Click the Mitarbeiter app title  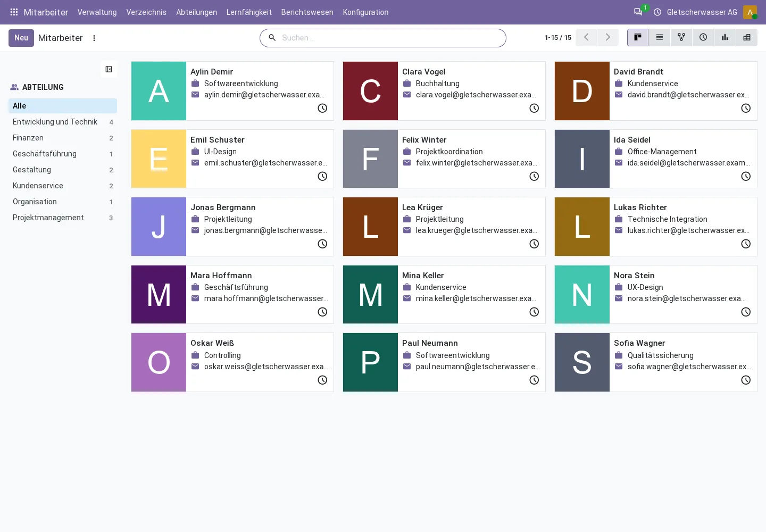click(x=46, y=12)
